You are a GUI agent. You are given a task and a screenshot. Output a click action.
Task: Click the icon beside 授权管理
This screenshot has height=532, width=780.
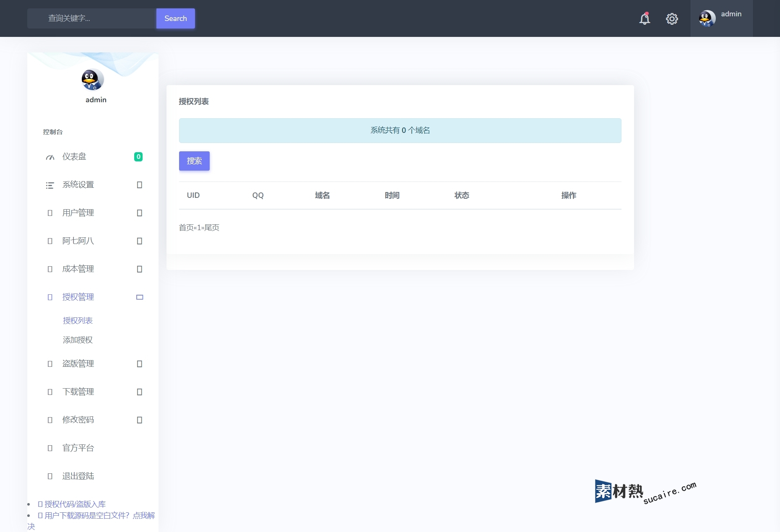click(50, 297)
